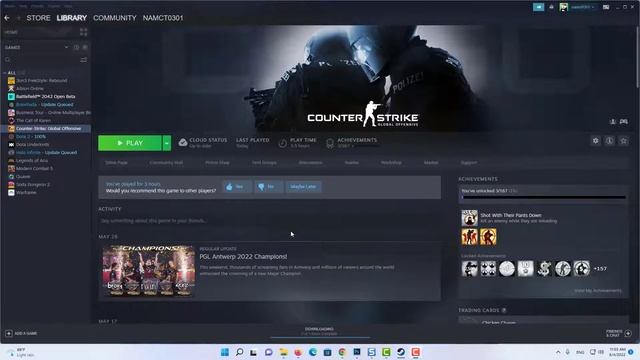Open game settings gear icon
The image size is (640, 360).
pos(596,141)
